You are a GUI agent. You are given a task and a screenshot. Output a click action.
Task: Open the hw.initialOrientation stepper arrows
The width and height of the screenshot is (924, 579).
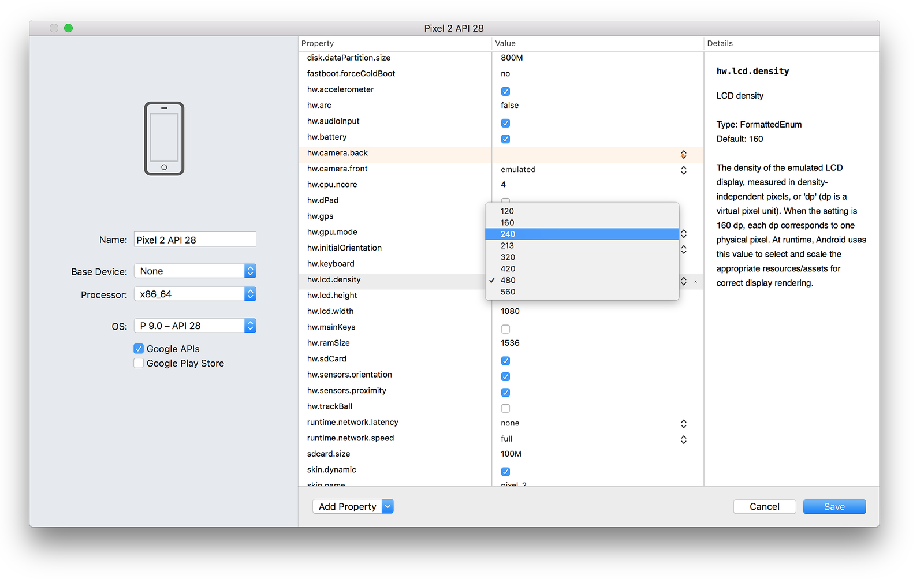[x=684, y=249]
